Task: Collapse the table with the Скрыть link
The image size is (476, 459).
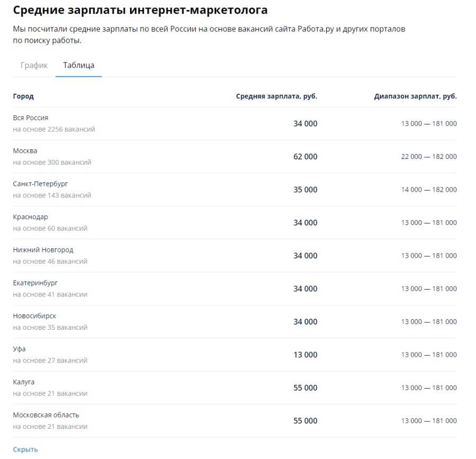Action: [25, 449]
